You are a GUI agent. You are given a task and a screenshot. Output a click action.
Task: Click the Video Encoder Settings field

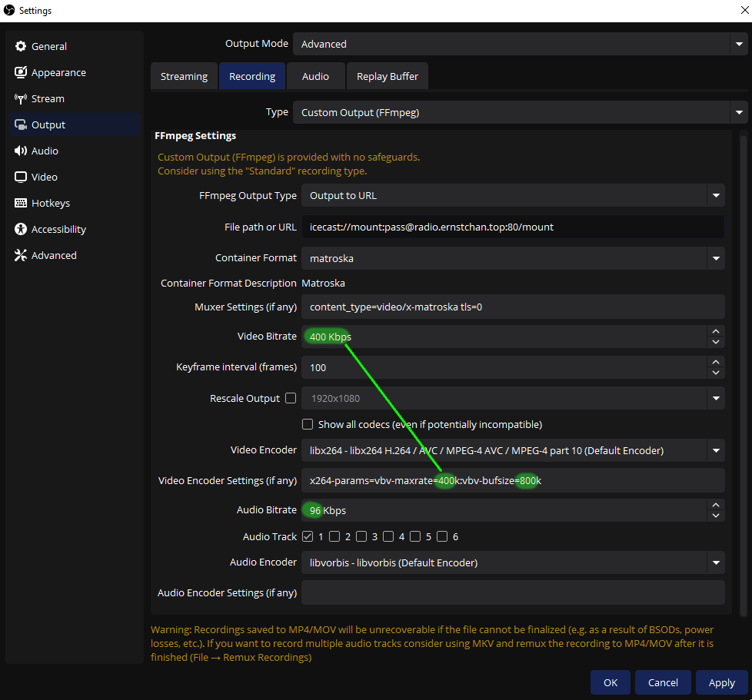513,480
